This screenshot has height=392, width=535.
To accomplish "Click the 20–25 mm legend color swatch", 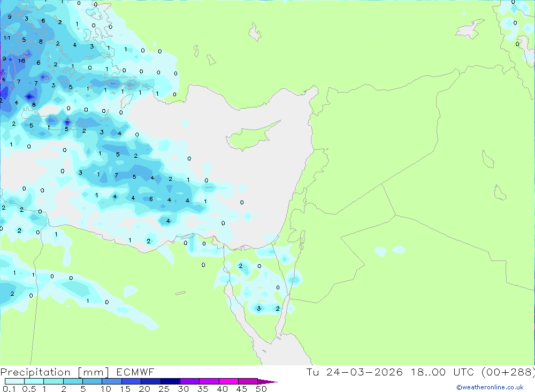I will [150, 381].
